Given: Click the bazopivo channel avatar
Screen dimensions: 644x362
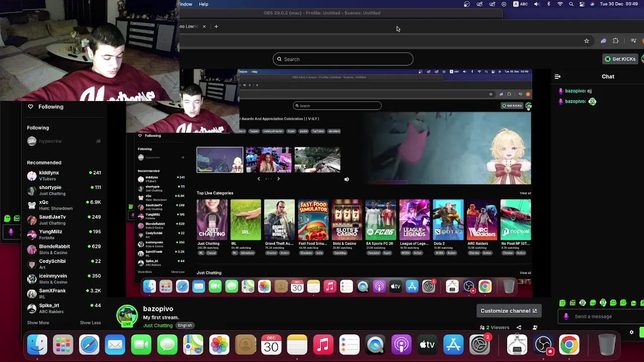Looking at the screenshot, I should click(x=127, y=316).
